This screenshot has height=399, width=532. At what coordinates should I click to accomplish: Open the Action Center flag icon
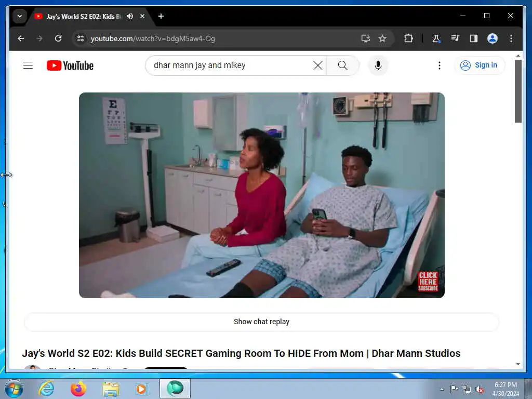[x=454, y=389]
